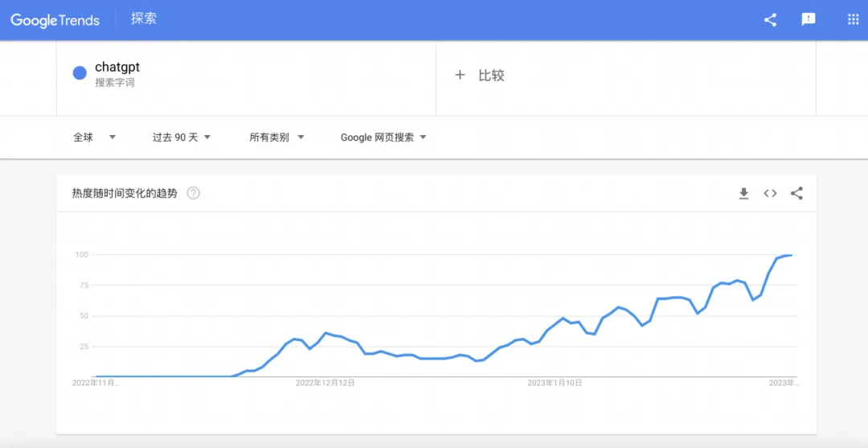Open the embed code icon
This screenshot has width=868, height=448.
click(x=770, y=193)
